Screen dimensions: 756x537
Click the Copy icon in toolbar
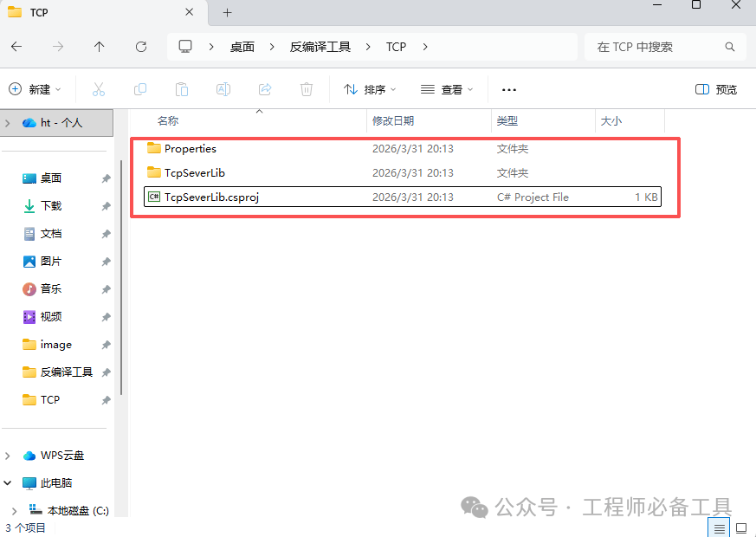140,89
